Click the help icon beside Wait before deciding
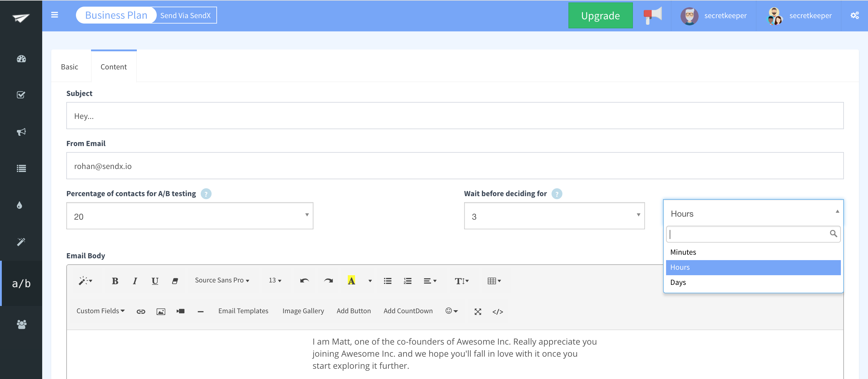Viewport: 868px width, 379px height. point(557,194)
